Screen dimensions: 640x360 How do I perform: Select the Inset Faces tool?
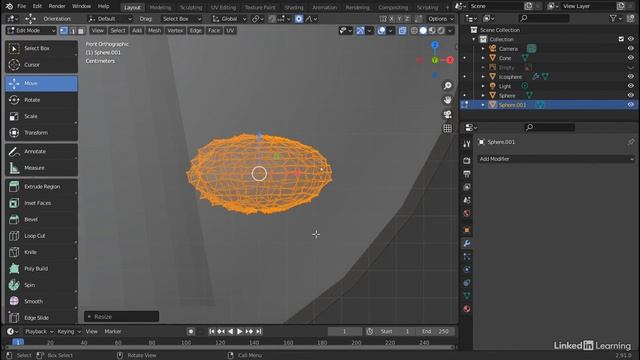(x=41, y=203)
